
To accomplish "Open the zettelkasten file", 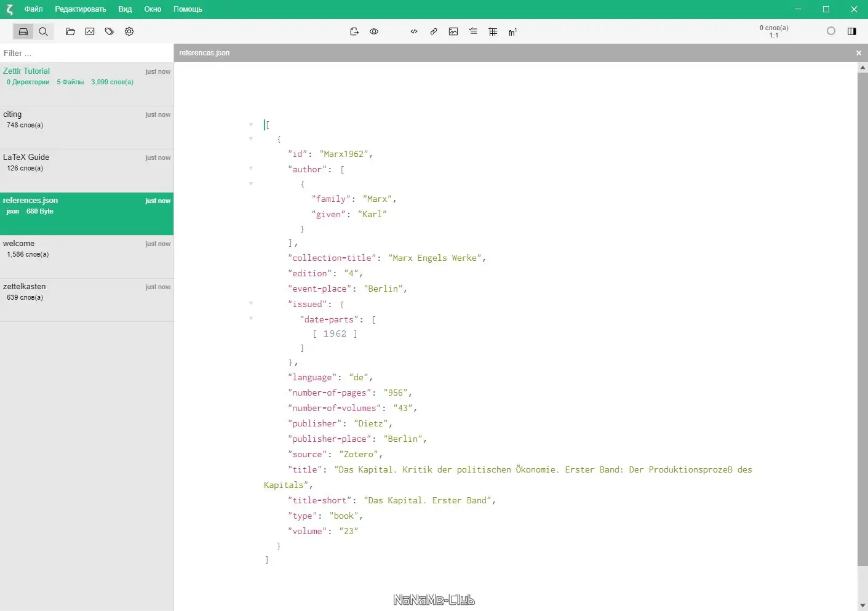I will pyautogui.click(x=87, y=300).
